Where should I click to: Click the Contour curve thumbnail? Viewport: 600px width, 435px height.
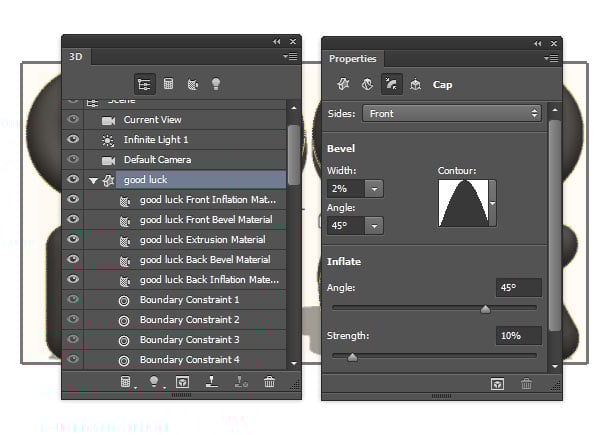tap(463, 203)
